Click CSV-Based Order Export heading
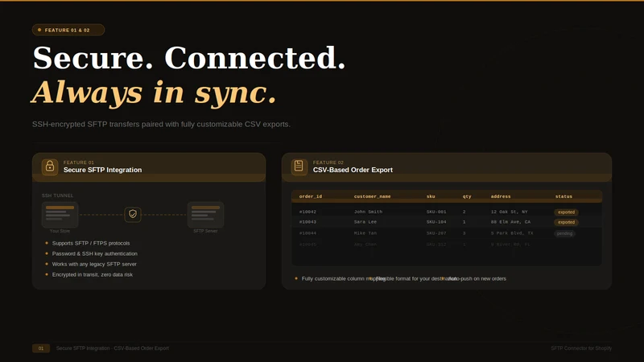 click(353, 170)
